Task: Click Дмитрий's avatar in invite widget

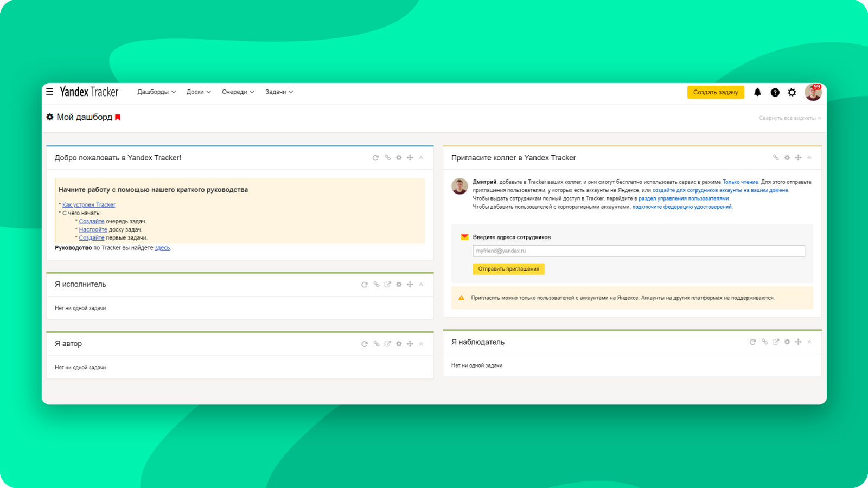Action: click(459, 186)
